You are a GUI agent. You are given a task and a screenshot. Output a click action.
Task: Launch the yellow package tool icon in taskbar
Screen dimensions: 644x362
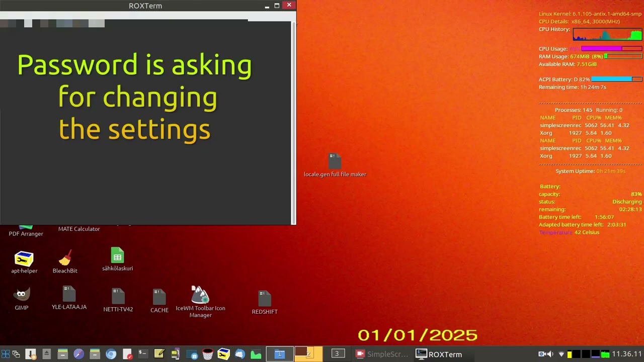pyautogui.click(x=223, y=354)
